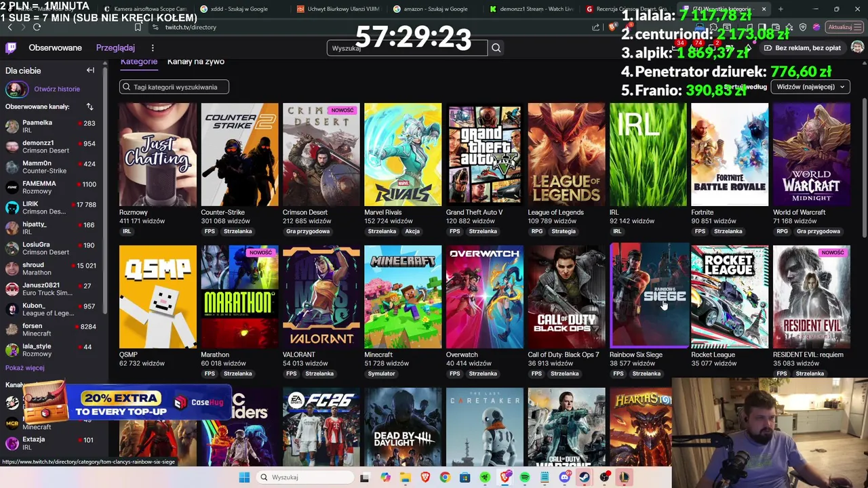
Task: Open Task View on the taskbar
Action: [364, 477]
